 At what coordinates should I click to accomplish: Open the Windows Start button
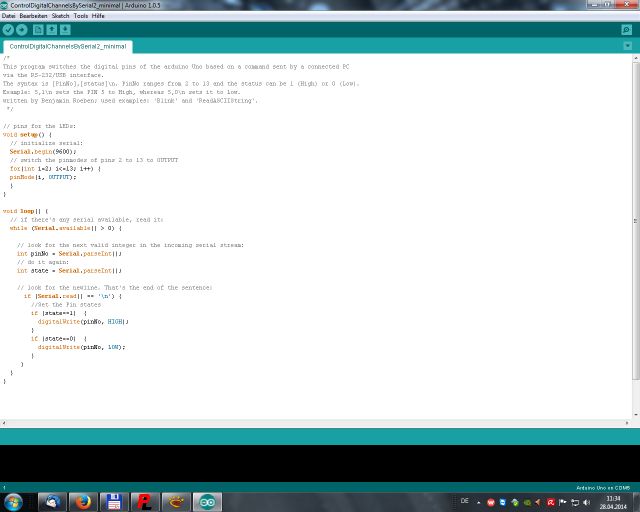tap(13, 502)
